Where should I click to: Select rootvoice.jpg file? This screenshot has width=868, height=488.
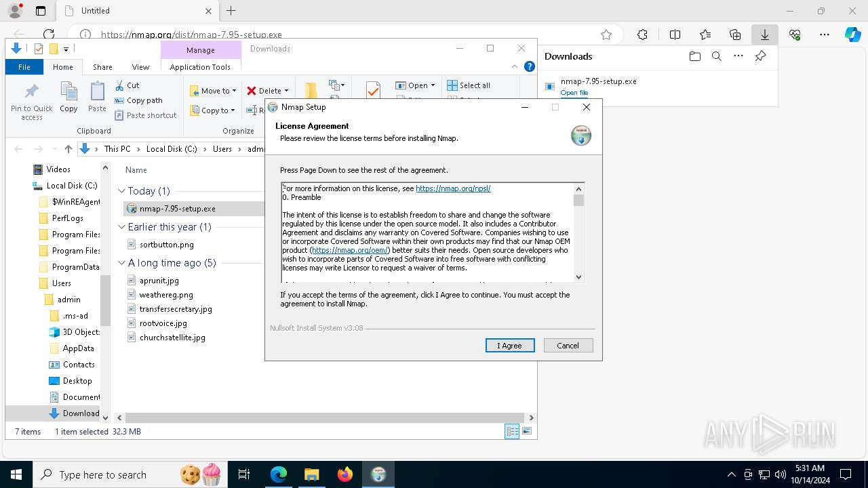(163, 323)
